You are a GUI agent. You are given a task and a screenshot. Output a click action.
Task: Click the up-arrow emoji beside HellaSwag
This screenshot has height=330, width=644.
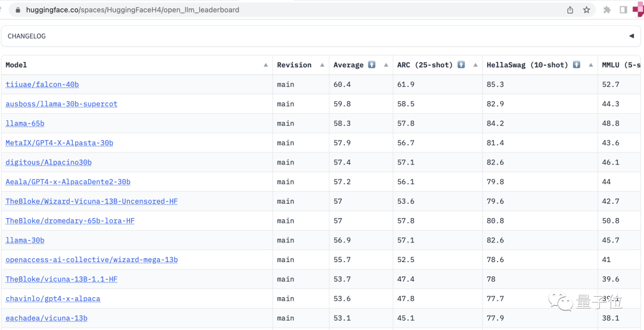point(576,64)
